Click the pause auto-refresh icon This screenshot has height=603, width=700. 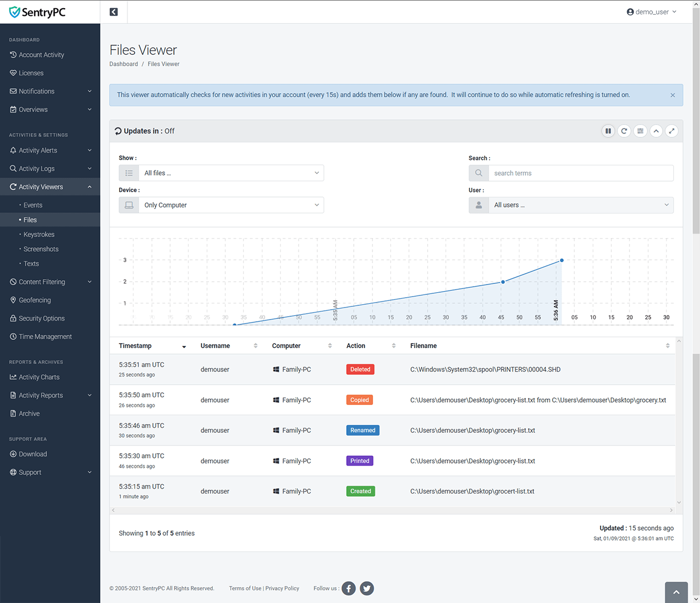point(608,131)
